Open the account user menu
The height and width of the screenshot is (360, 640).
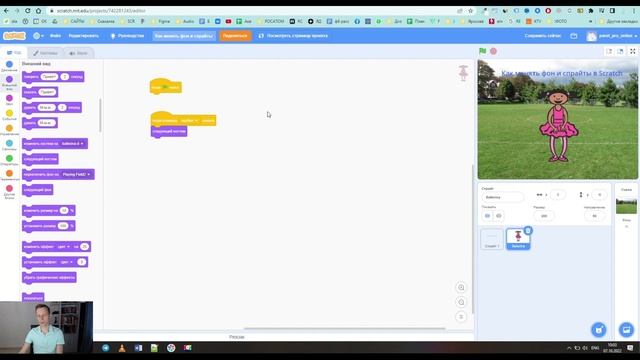[611, 36]
